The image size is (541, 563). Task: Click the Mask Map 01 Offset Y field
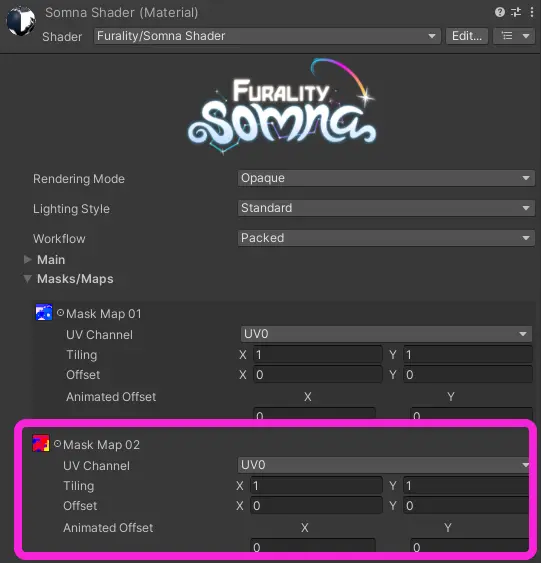(467, 374)
